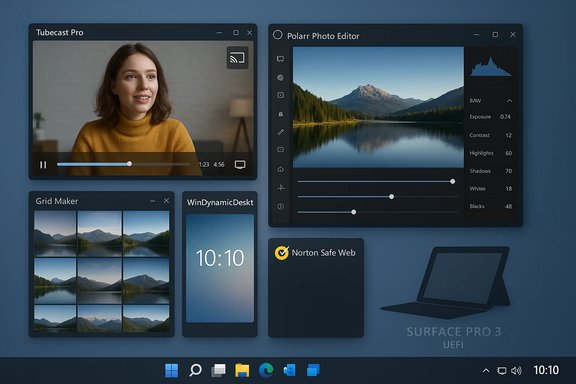
Task: Minimize the Grid Maker window
Action: click(x=152, y=201)
